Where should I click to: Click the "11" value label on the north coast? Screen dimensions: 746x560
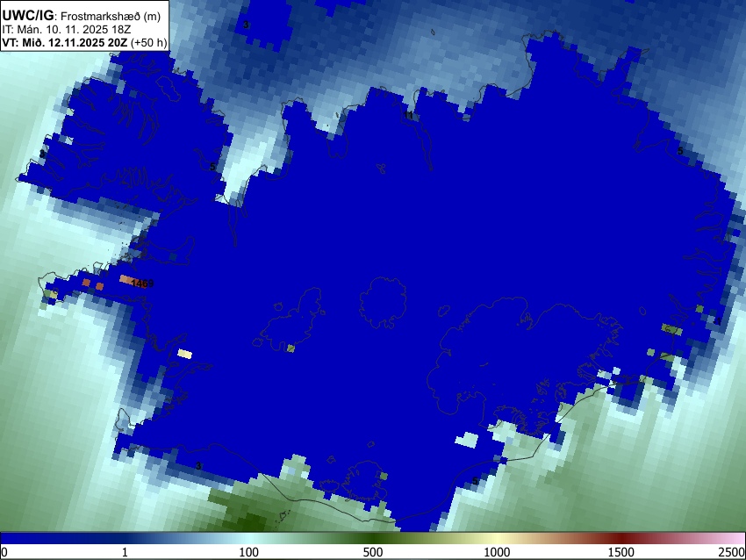tap(408, 116)
